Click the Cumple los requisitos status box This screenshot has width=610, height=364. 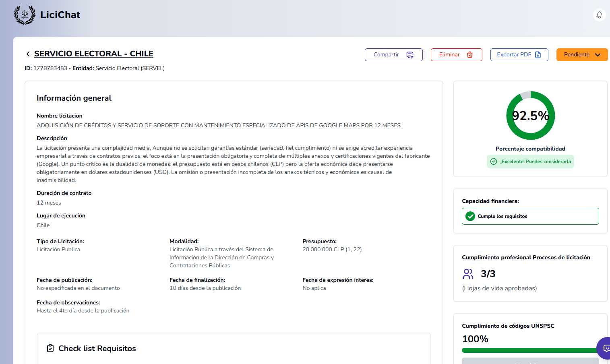coord(530,216)
